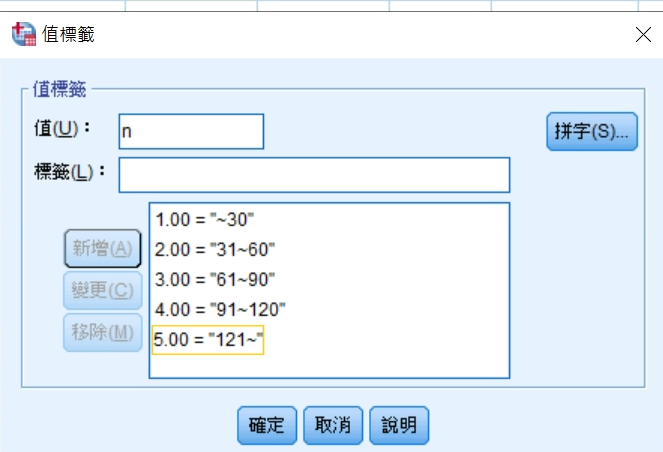Open the 拼字(S)... spelling check

[x=591, y=132]
